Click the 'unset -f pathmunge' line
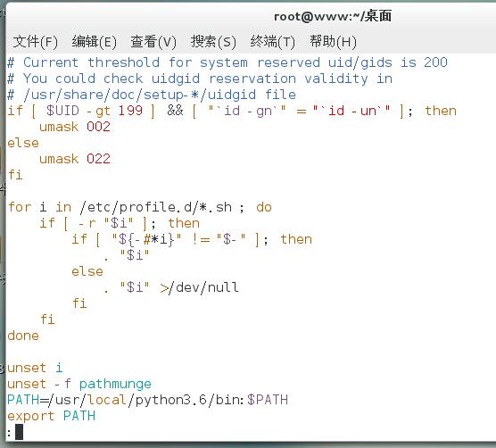This screenshot has width=496, height=448. (x=79, y=384)
